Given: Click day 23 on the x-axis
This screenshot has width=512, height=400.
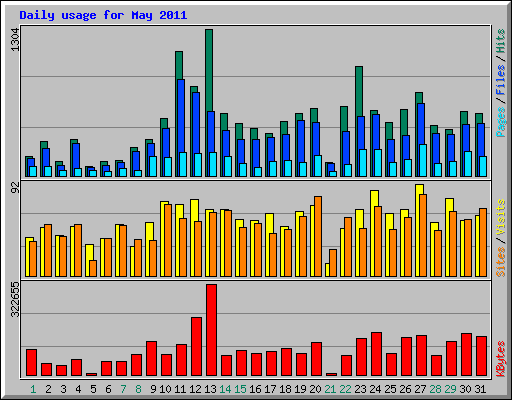Looking at the screenshot, I should tap(360, 389).
